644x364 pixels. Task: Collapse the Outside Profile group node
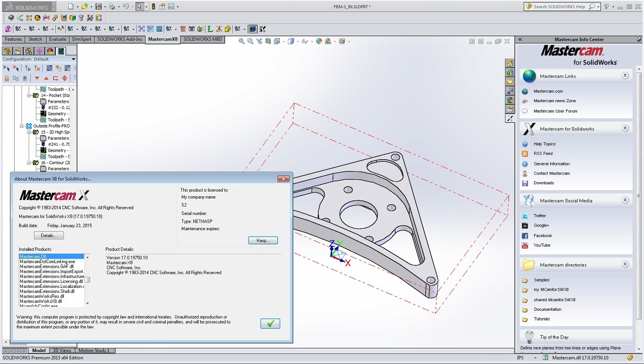coord(22,126)
